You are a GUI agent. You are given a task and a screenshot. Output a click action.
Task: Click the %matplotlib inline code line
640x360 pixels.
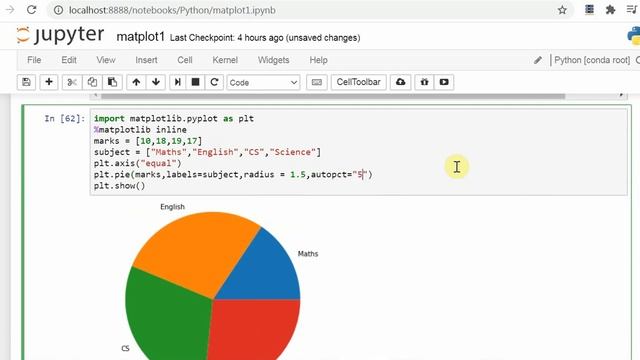pos(140,130)
